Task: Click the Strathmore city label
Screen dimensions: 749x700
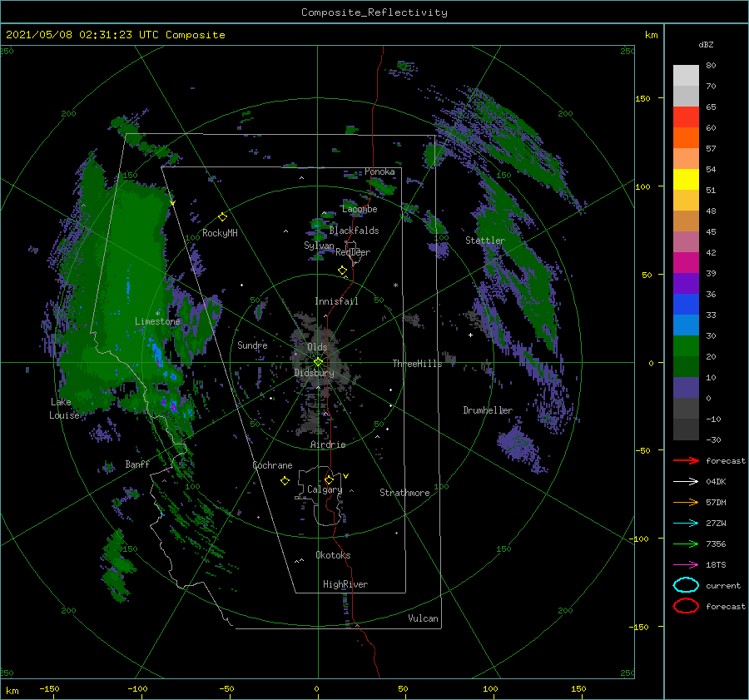Action: click(404, 493)
